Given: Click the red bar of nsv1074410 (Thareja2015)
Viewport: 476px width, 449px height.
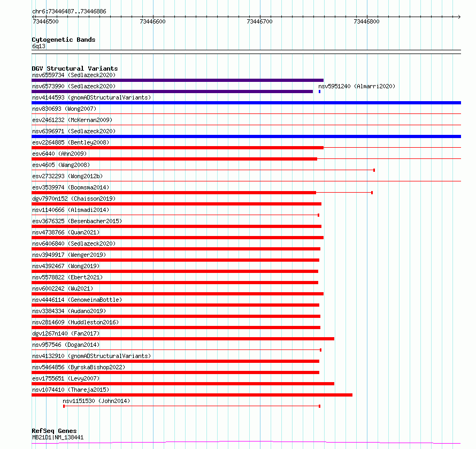Looking at the screenshot, I should [192, 395].
